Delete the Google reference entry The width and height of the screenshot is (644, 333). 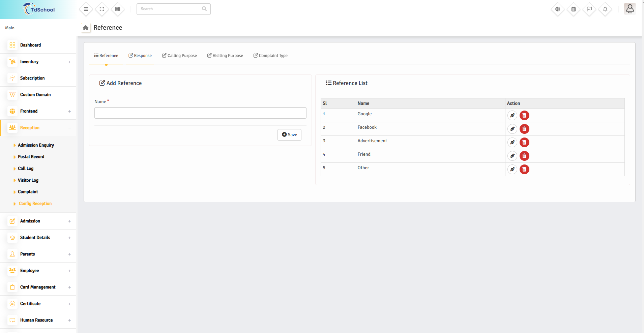(524, 116)
